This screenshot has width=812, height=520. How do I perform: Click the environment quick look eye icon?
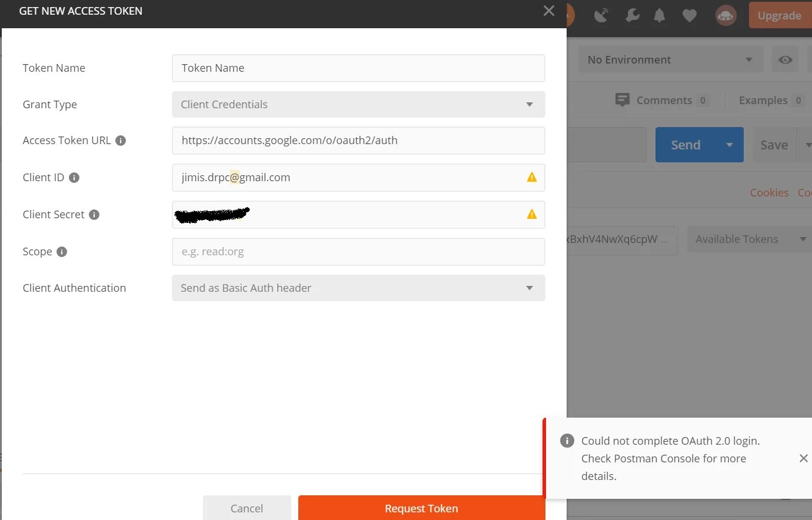785,60
